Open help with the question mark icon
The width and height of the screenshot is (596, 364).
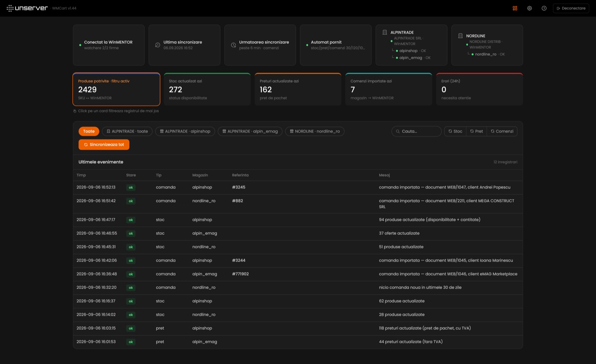[544, 8]
